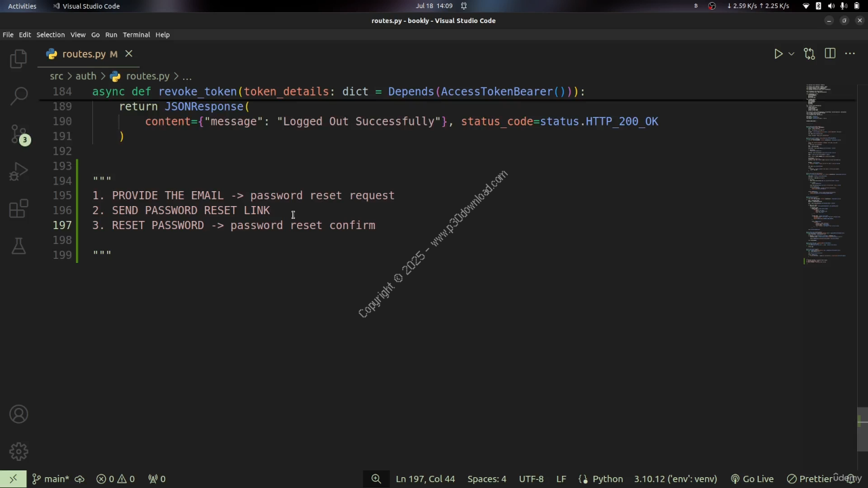The width and height of the screenshot is (868, 488).
Task: Expand run options dropdown arrow
Action: click(x=791, y=54)
